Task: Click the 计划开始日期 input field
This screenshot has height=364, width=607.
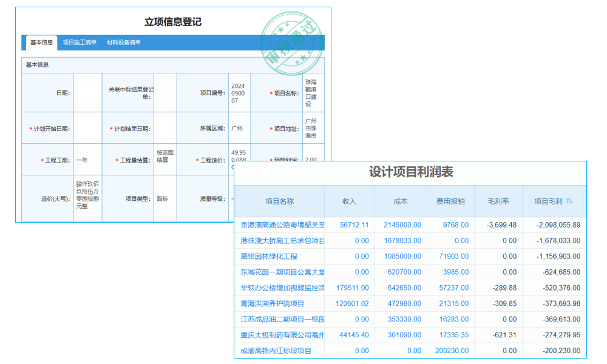Action: [x=87, y=127]
